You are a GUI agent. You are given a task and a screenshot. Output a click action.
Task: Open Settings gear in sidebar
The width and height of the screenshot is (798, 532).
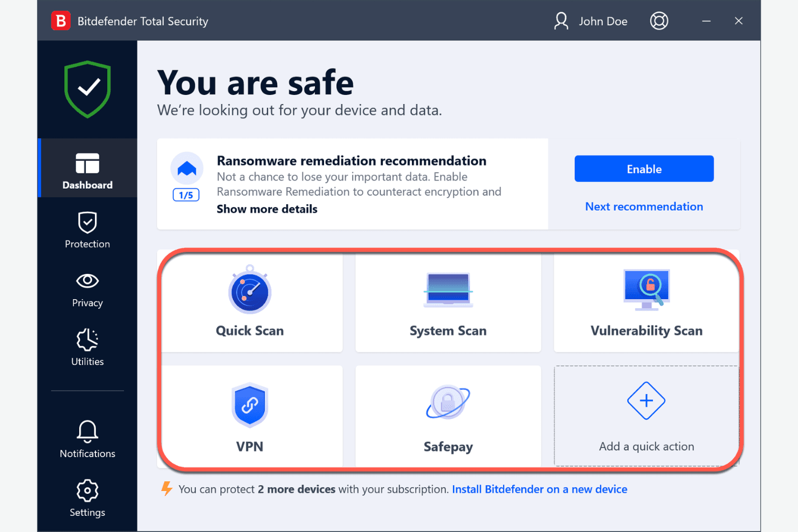(87, 499)
